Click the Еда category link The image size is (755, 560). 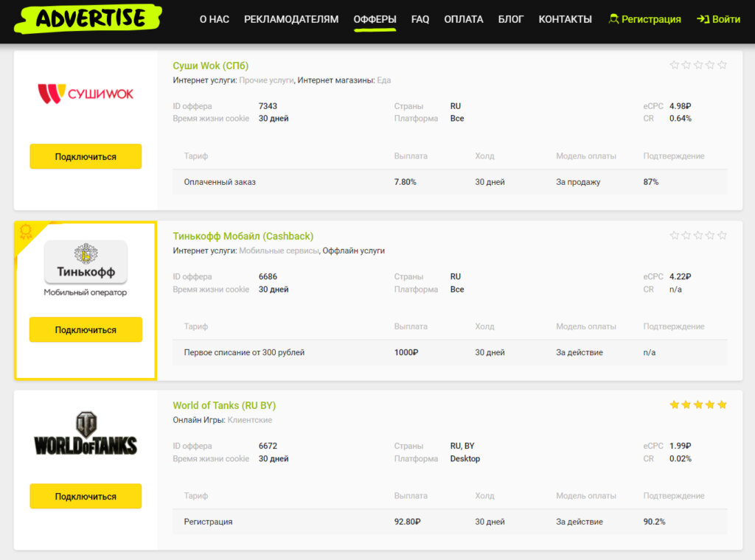383,80
